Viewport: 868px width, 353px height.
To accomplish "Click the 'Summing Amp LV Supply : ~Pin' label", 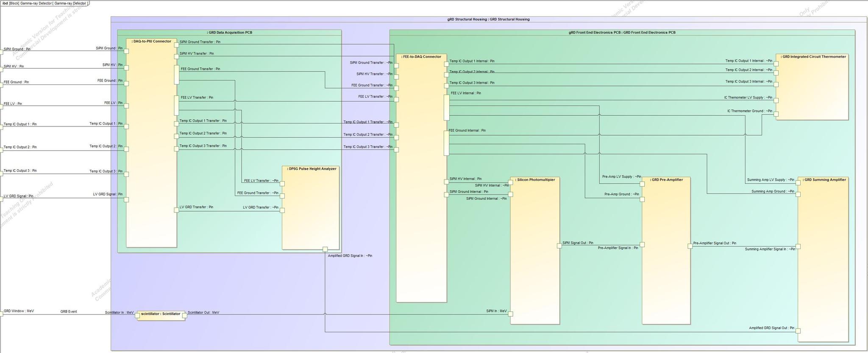I will click(x=771, y=180).
